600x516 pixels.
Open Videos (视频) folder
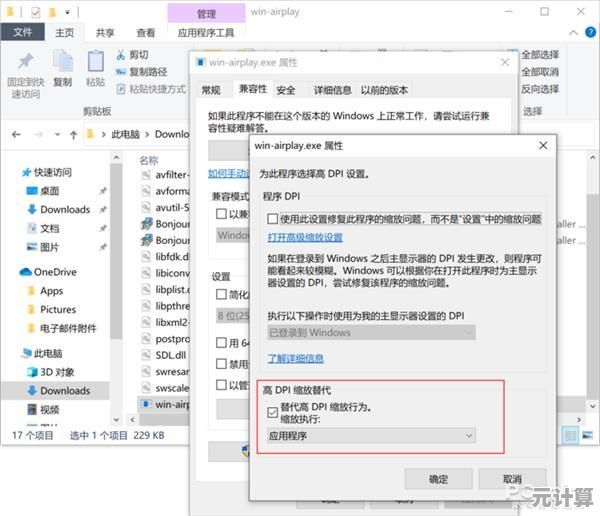(x=43, y=410)
